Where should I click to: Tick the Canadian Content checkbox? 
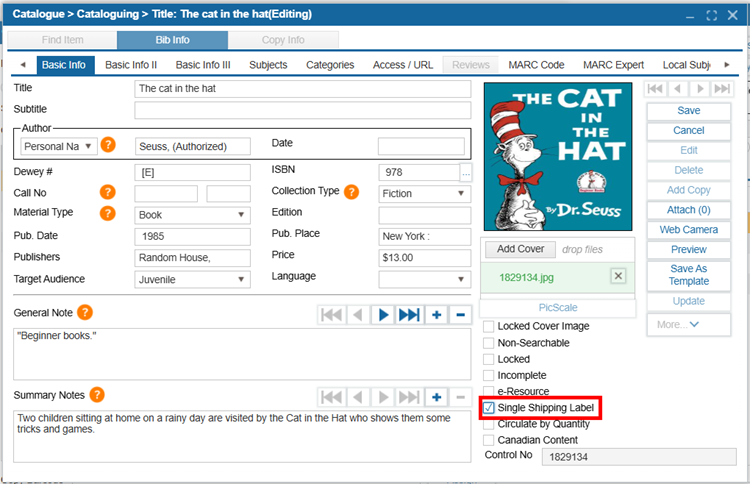488,440
